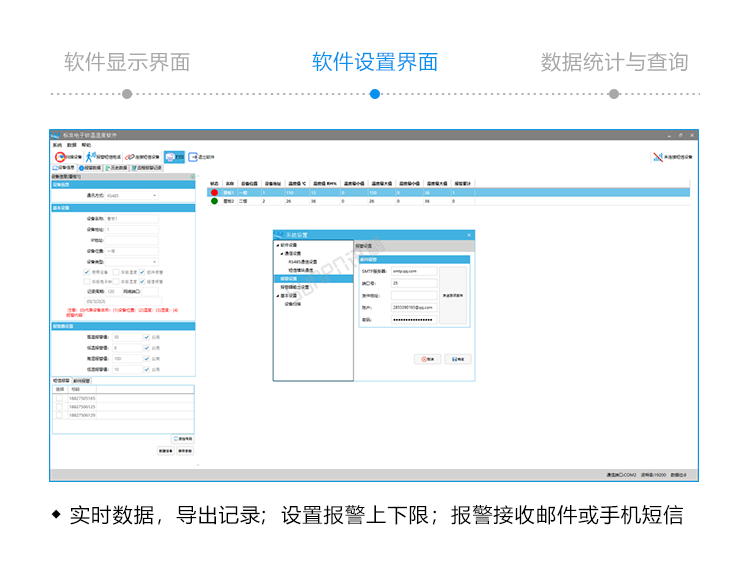The width and height of the screenshot is (750, 579).
Task: Collapse the 软件设置 tree node
Action: (277, 245)
